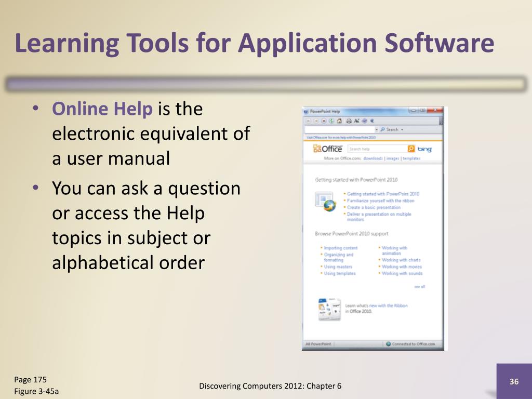
Task: Click Connected to Office.com status button
Action: coord(410,344)
